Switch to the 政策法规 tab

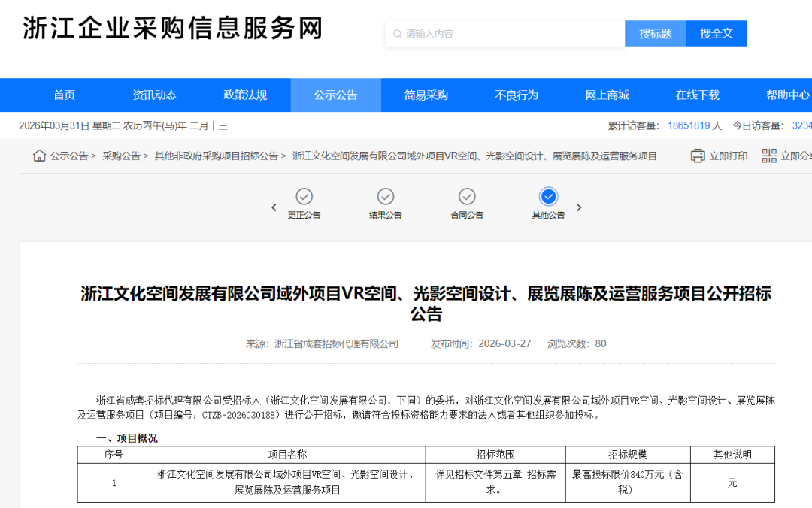click(x=245, y=95)
